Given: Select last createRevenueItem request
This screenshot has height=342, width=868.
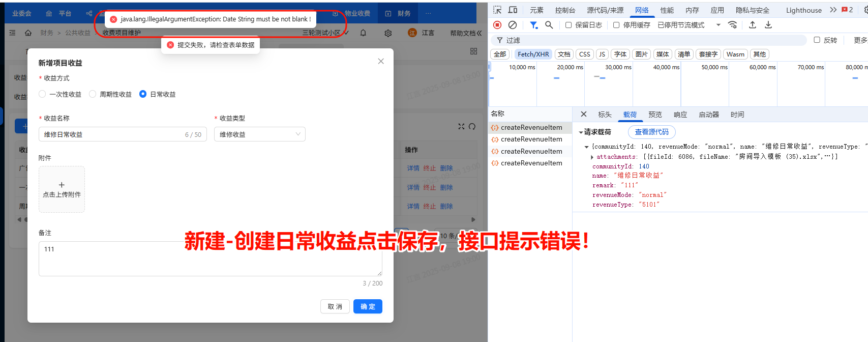Looking at the screenshot, I should click(530, 163).
